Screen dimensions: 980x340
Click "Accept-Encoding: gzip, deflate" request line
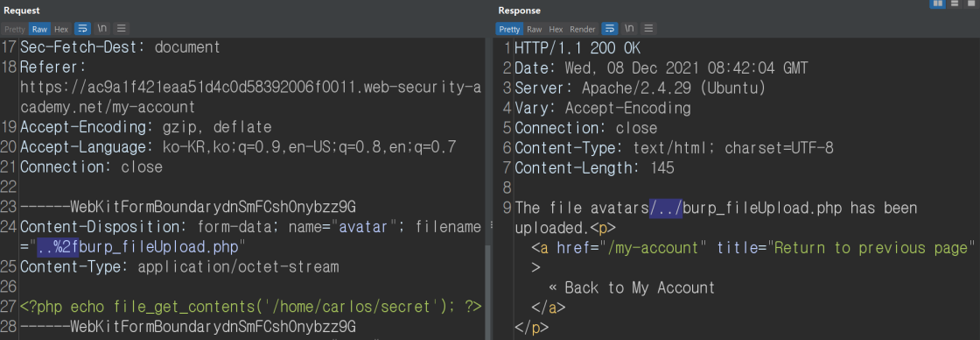[x=145, y=127]
